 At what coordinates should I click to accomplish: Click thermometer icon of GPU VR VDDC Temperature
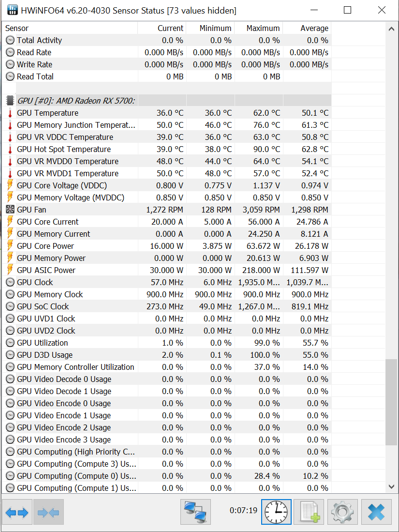(10, 137)
